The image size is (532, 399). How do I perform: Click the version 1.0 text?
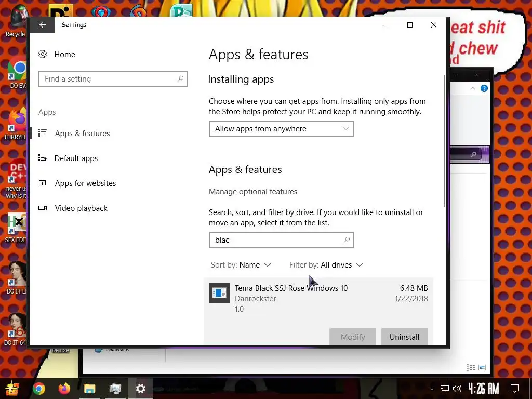(x=239, y=309)
